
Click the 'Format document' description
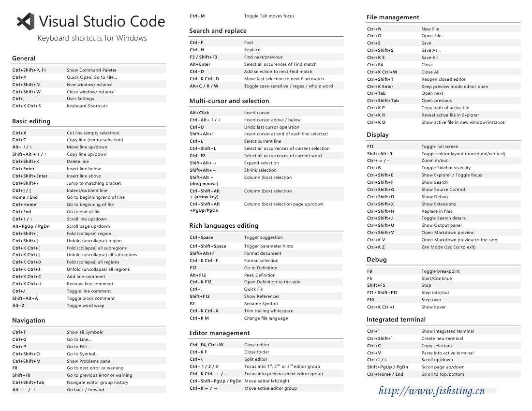click(x=263, y=253)
